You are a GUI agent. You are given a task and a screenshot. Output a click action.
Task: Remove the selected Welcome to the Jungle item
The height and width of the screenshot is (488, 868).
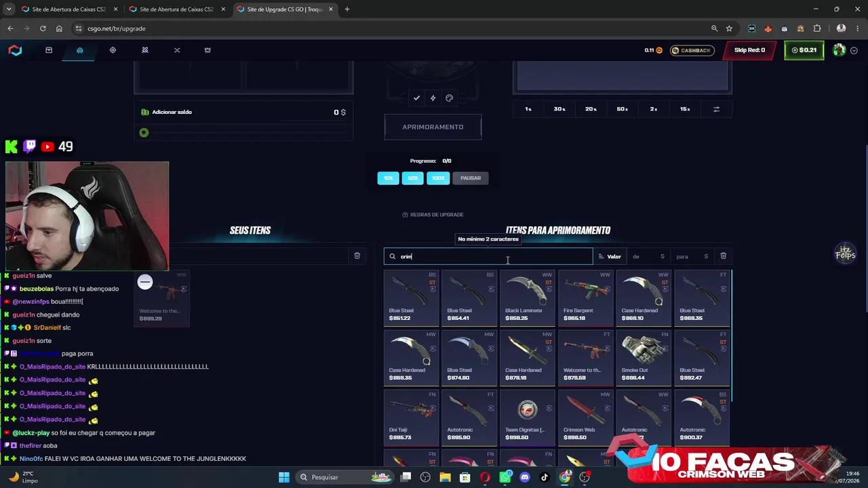[x=145, y=282]
